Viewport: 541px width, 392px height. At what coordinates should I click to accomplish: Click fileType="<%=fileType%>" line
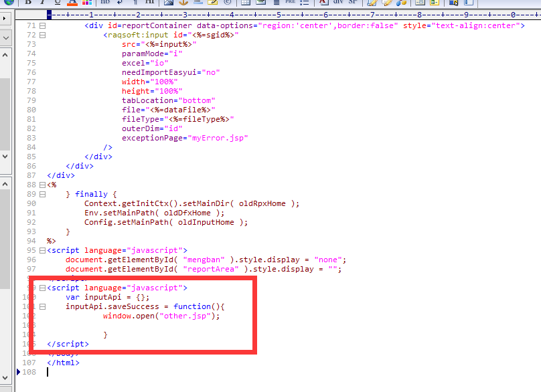click(177, 119)
